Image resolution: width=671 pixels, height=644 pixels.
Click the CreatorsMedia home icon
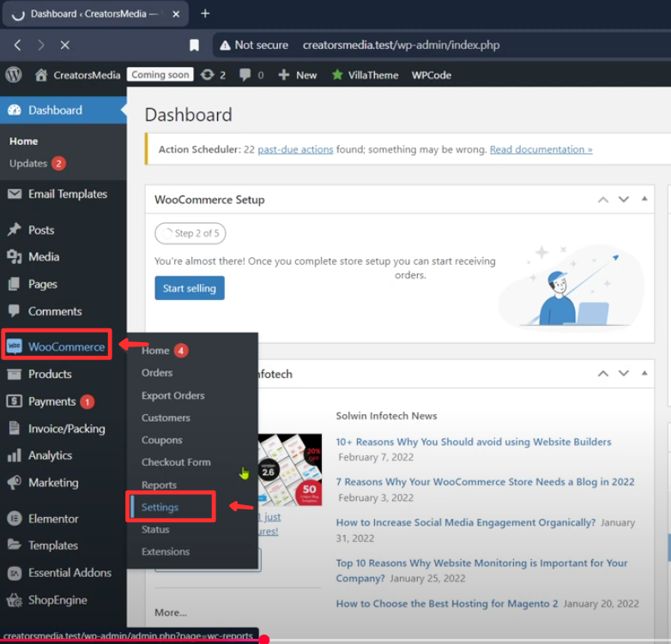tap(41, 75)
